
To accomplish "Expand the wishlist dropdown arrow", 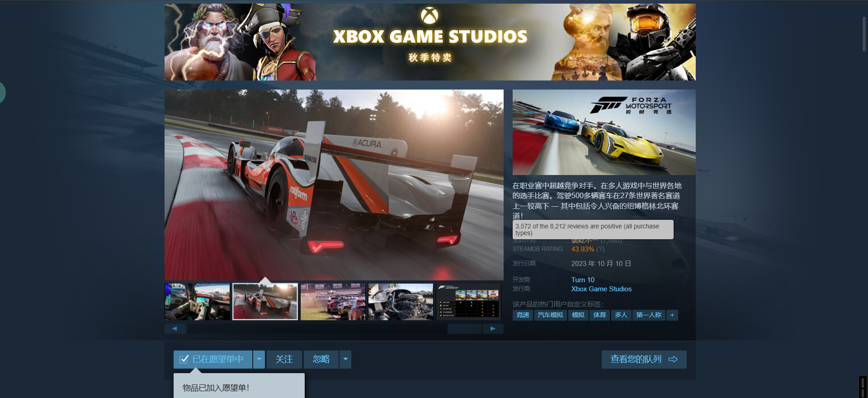I will (259, 360).
